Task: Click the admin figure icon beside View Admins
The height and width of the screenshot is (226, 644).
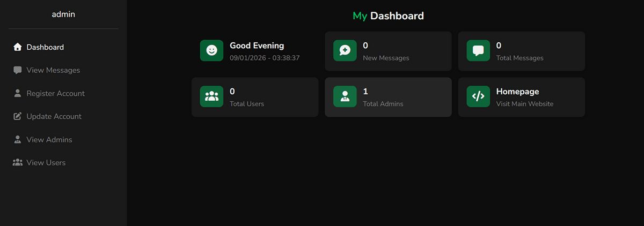Action: point(17,139)
